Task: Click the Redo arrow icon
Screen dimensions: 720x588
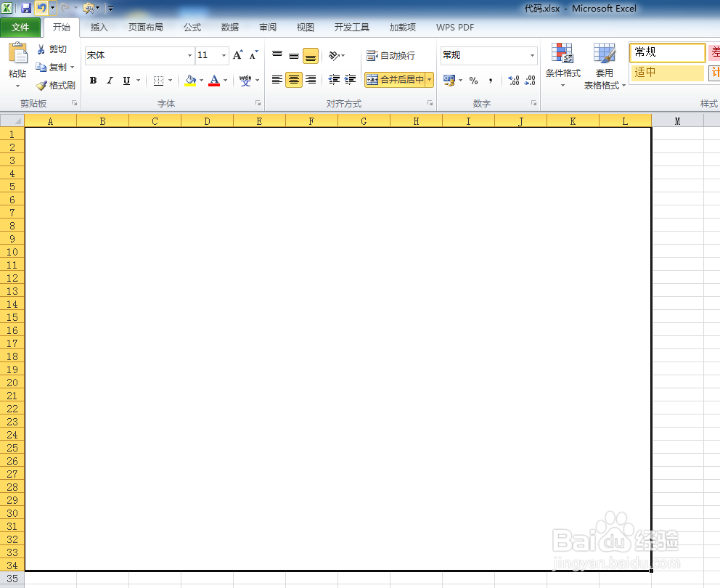Action: [x=65, y=8]
